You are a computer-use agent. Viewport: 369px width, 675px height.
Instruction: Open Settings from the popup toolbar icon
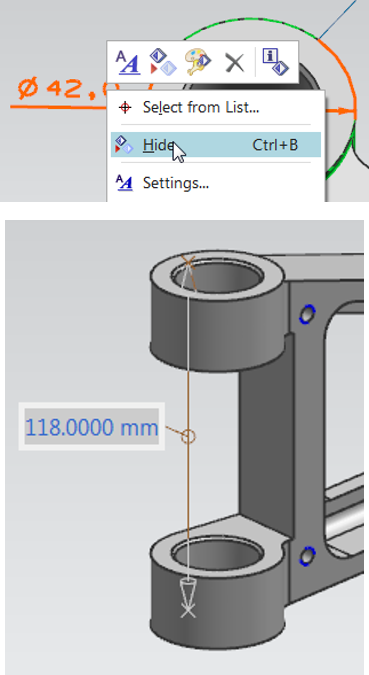[x=128, y=62]
